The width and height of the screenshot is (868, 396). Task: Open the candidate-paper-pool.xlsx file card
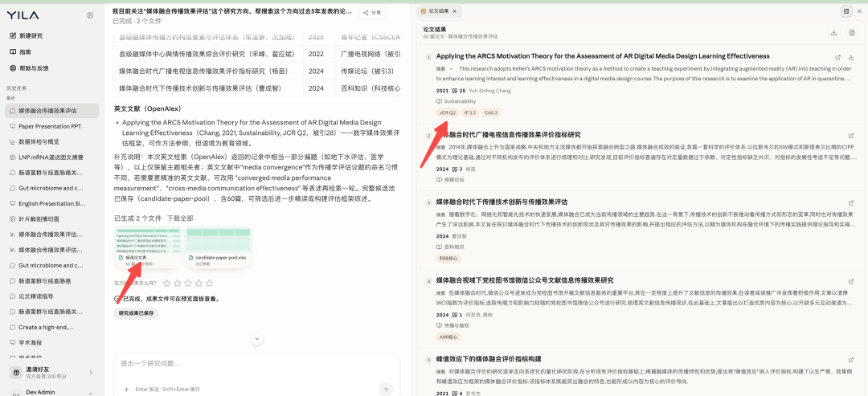(x=218, y=247)
